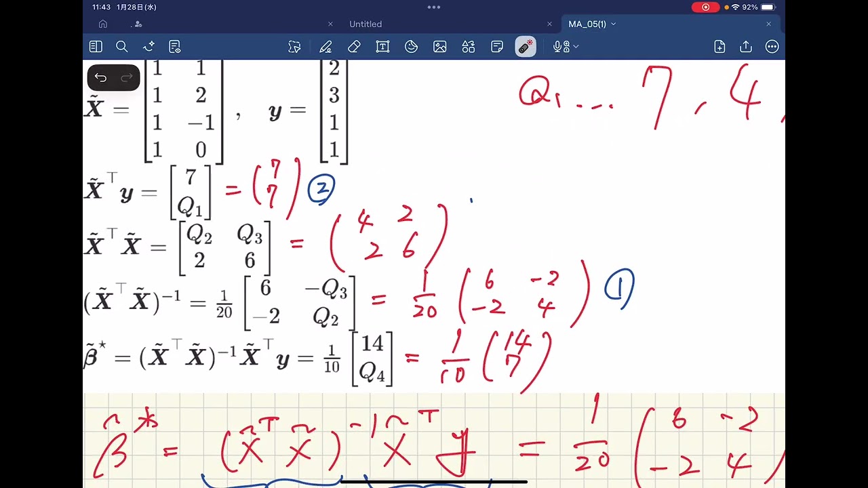Open the share export menu

(x=746, y=47)
